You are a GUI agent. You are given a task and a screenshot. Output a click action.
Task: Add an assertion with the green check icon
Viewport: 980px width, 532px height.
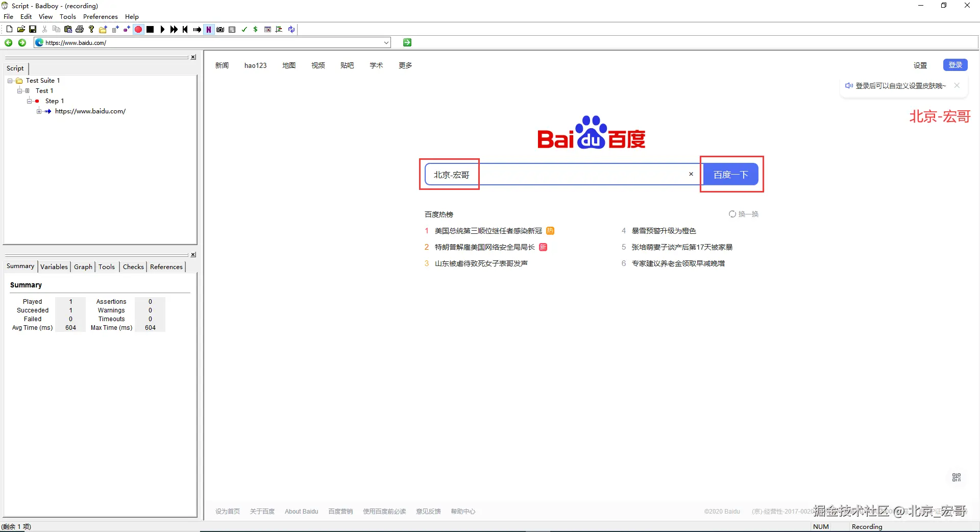click(244, 29)
